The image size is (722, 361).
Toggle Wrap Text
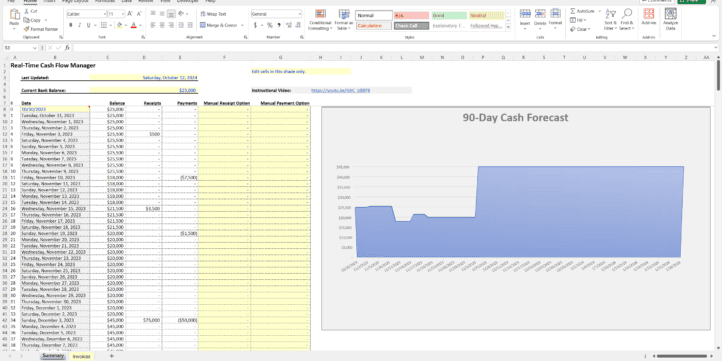(x=214, y=14)
